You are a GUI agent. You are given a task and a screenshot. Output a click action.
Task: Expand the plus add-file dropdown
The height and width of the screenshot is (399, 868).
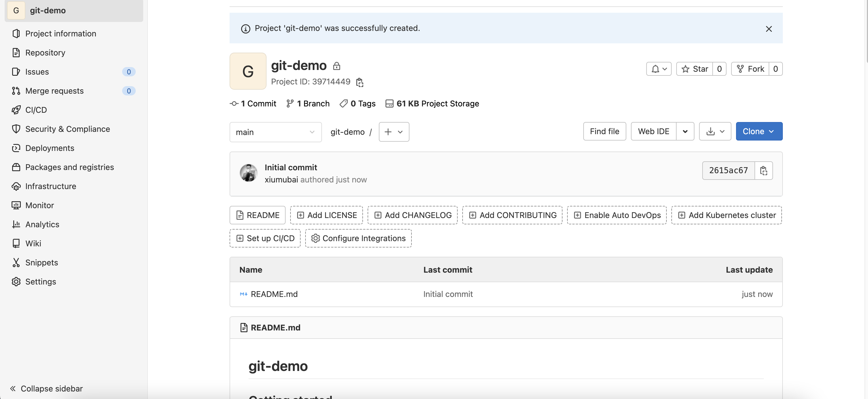[x=394, y=132]
